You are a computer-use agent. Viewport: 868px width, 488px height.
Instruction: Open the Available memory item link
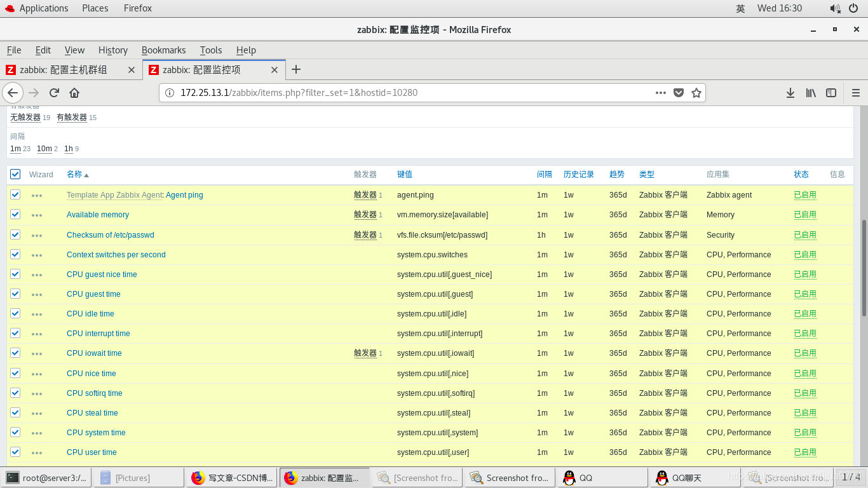(x=98, y=215)
